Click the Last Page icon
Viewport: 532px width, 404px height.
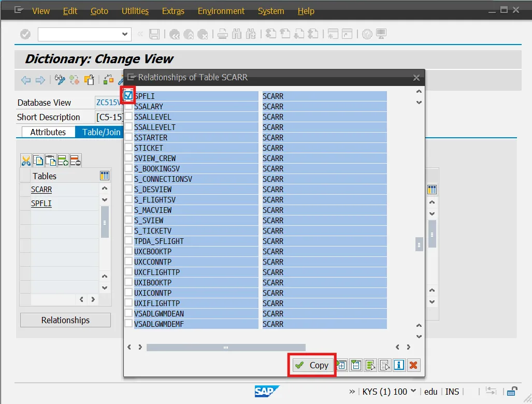click(313, 34)
